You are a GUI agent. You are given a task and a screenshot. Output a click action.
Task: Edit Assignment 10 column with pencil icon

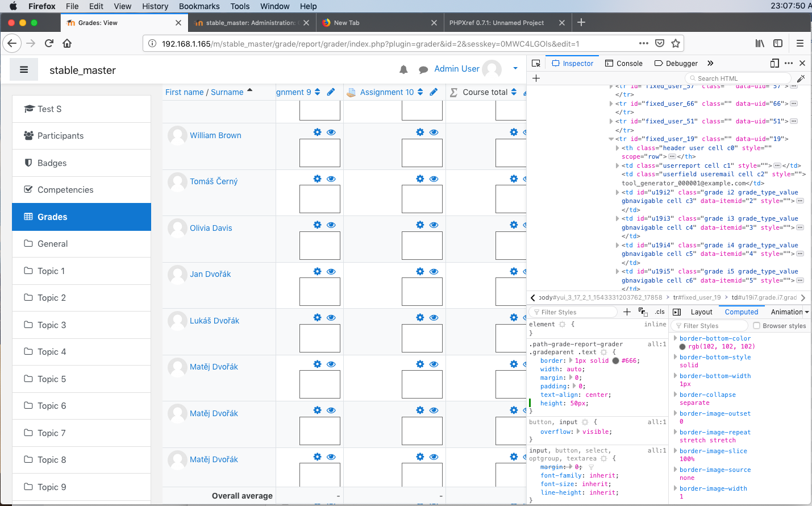coord(434,92)
